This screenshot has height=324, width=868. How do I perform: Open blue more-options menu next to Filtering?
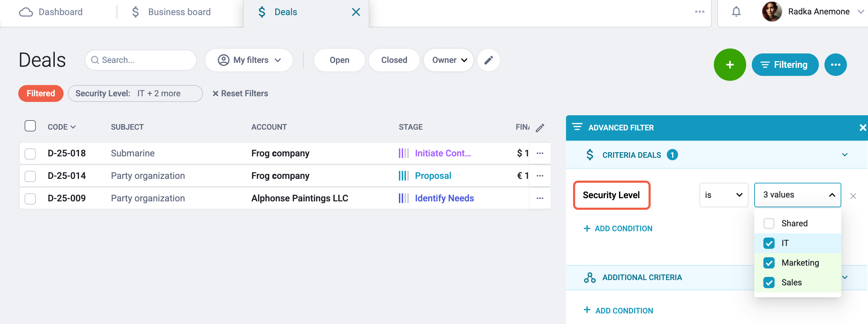836,65
